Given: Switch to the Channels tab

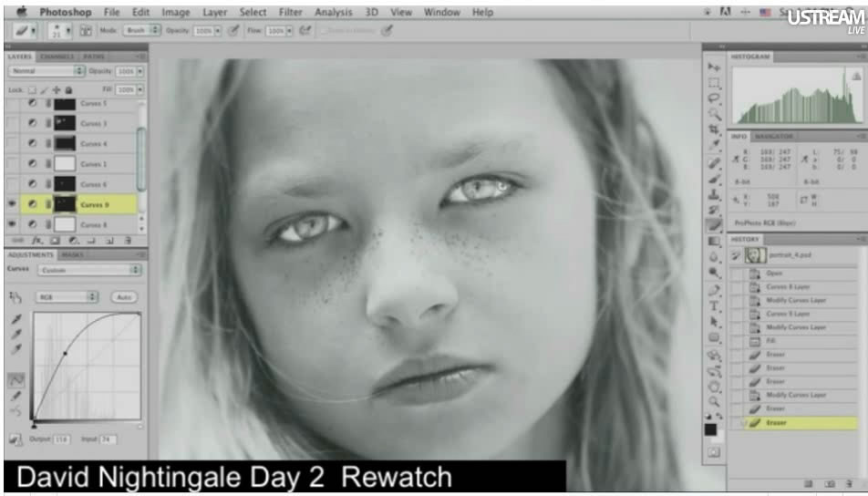Looking at the screenshot, I should (57, 57).
